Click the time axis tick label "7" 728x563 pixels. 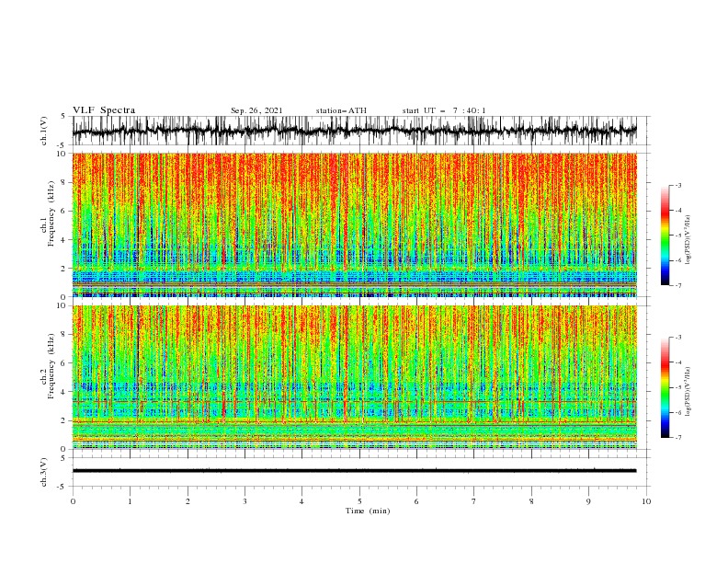coord(474,501)
